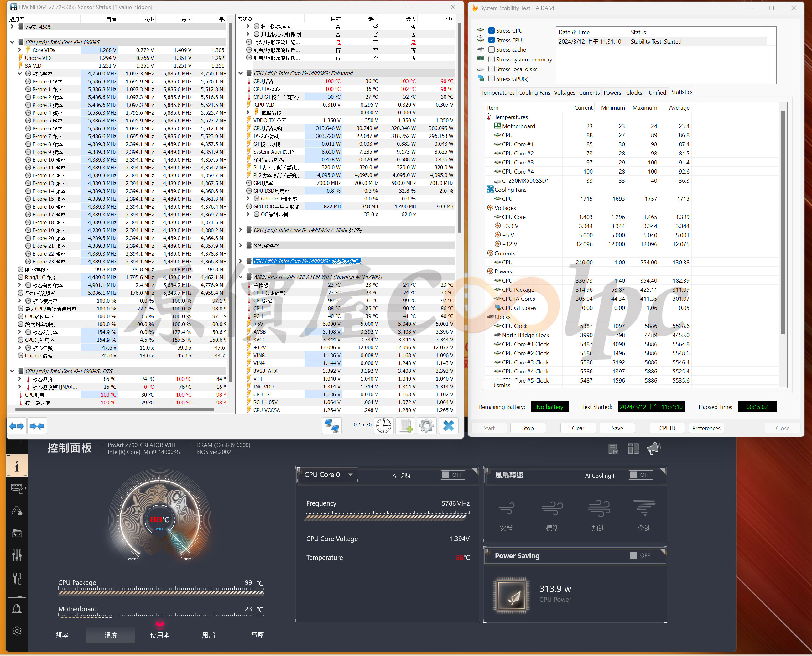The height and width of the screenshot is (656, 812).
Task: Toggle the AI Cooling II switch on
Action: click(x=641, y=475)
